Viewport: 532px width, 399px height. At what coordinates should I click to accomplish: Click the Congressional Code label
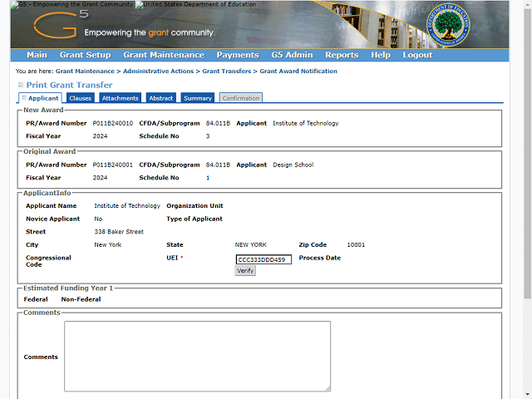point(48,261)
